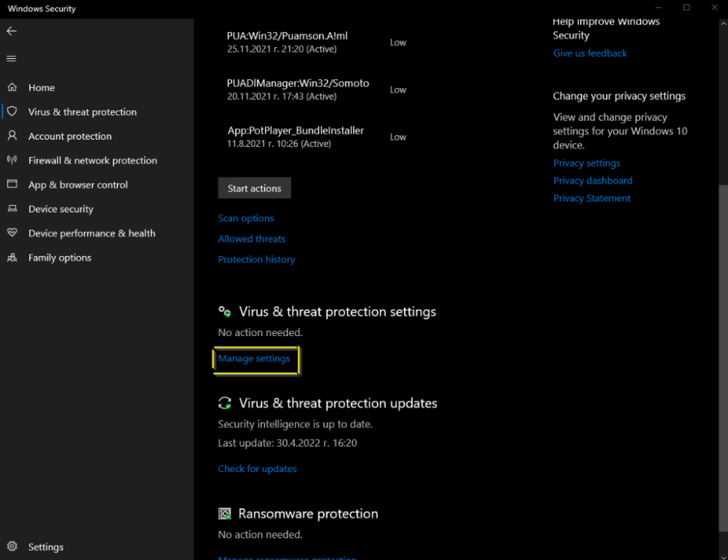Viewport: 728px width, 560px height.
Task: Open Home in the sidebar
Action: click(97, 87)
